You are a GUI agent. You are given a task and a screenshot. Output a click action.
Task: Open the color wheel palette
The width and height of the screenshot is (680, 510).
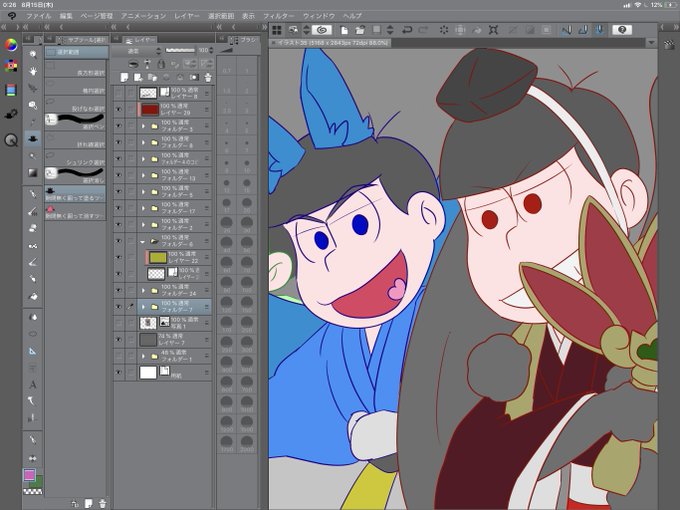pos(11,44)
